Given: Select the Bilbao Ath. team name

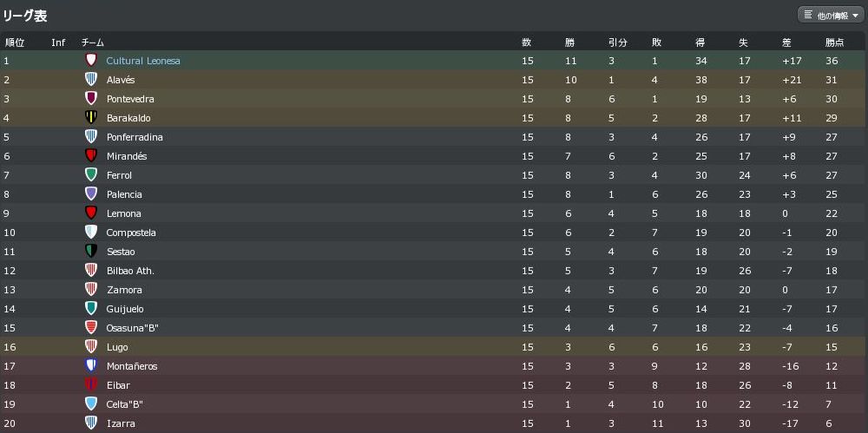Looking at the screenshot, I should (x=130, y=271).
